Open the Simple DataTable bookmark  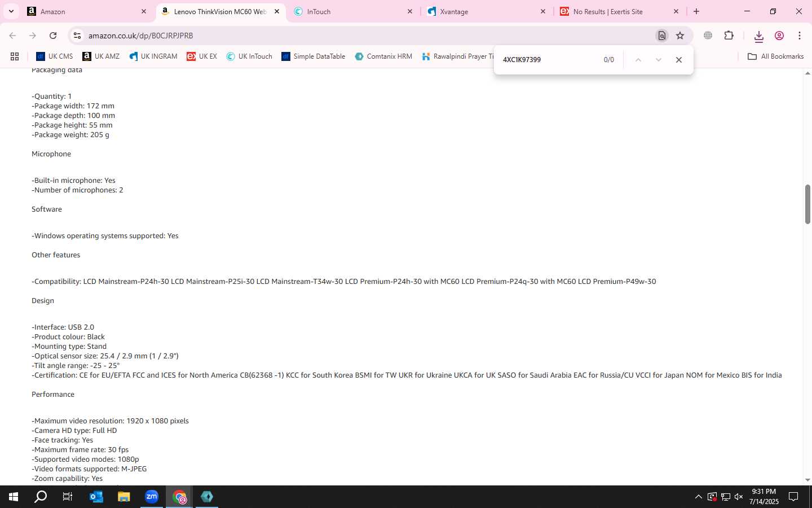click(x=314, y=56)
